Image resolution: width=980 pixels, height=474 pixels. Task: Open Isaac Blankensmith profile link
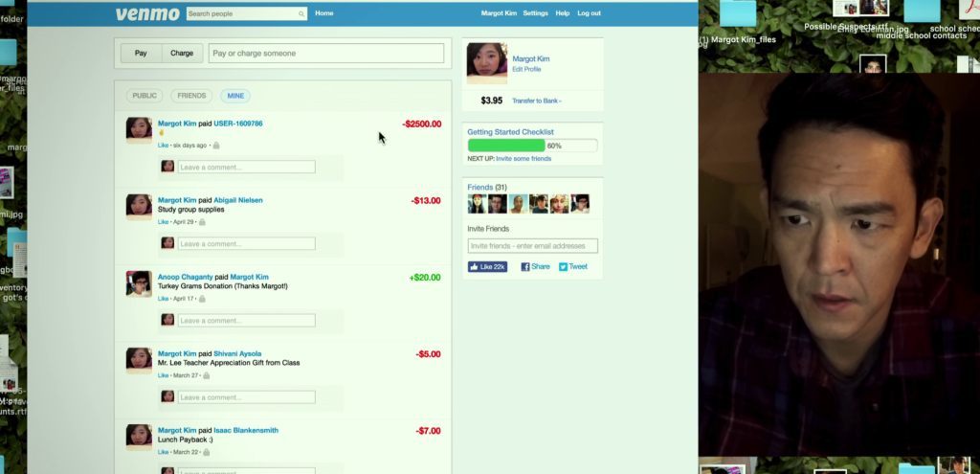246,430
